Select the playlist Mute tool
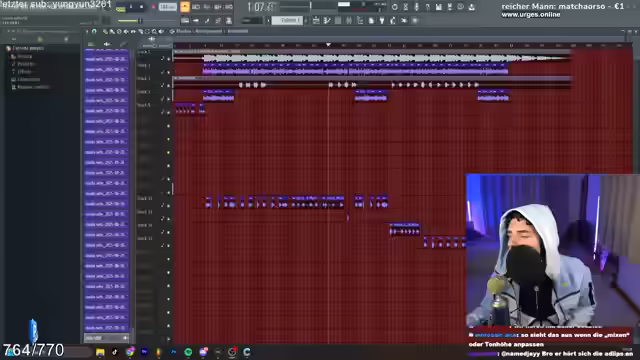This screenshot has height=360, width=640. pyautogui.click(x=126, y=31)
